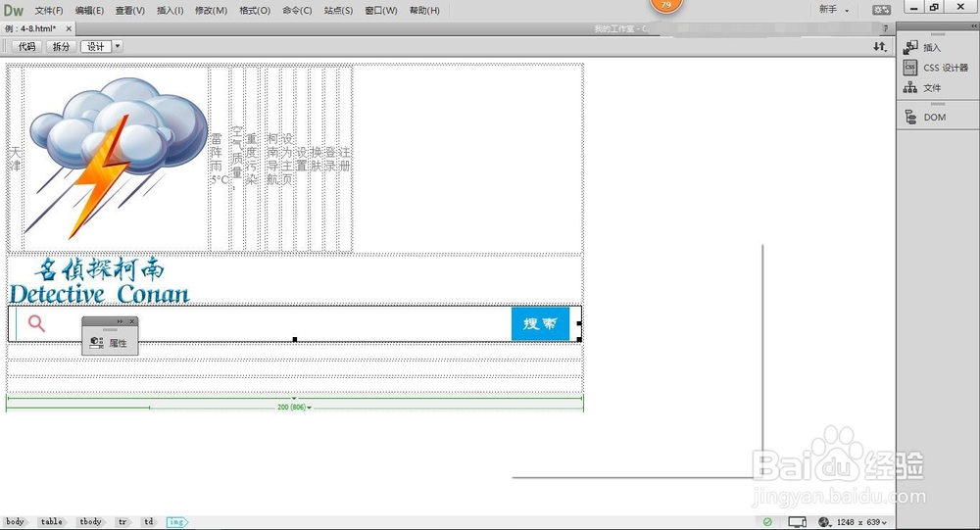The image size is (980, 530).
Task: Open the 查看(V) menu
Action: coord(130,10)
